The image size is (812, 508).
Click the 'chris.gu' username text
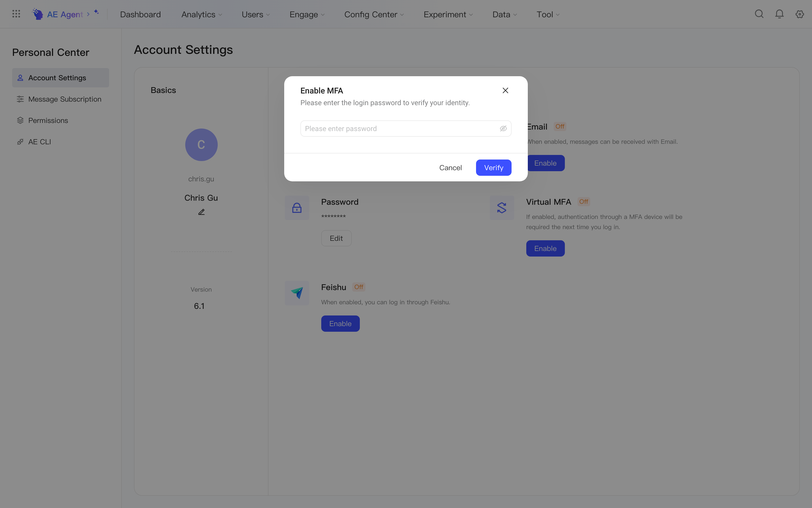tap(201, 179)
